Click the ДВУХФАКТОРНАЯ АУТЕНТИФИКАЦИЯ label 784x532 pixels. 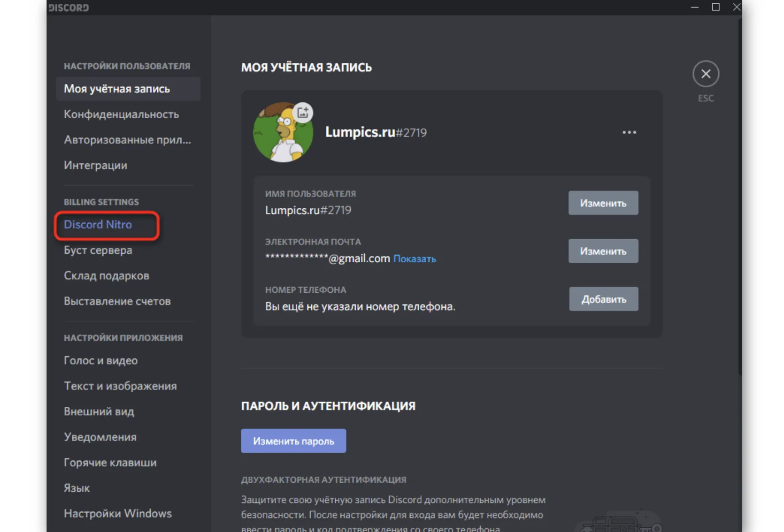[x=323, y=480]
